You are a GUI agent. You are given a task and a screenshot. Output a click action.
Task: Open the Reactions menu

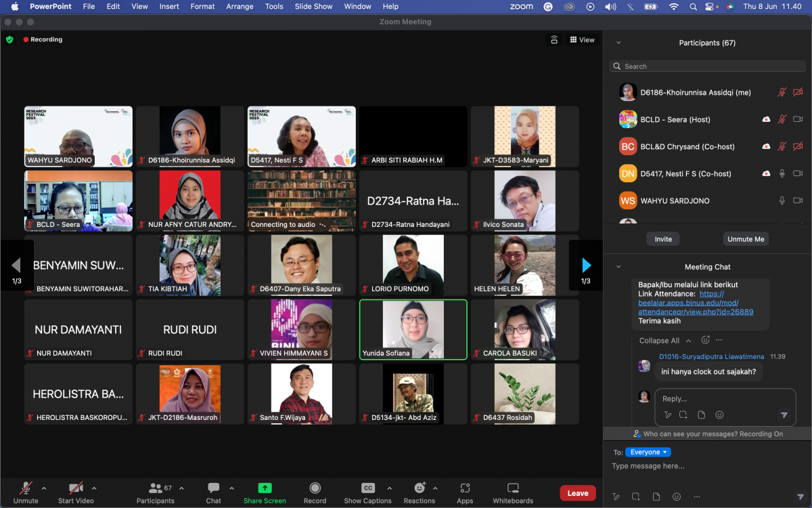[x=419, y=493]
